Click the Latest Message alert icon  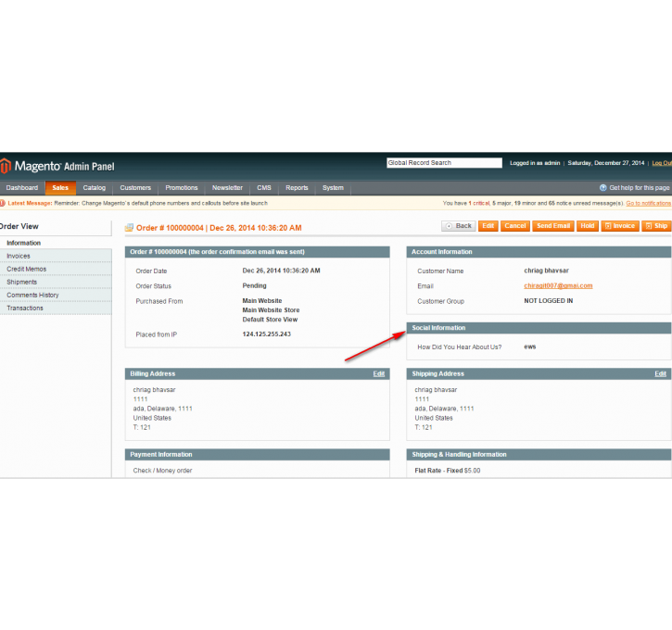click(x=2, y=203)
